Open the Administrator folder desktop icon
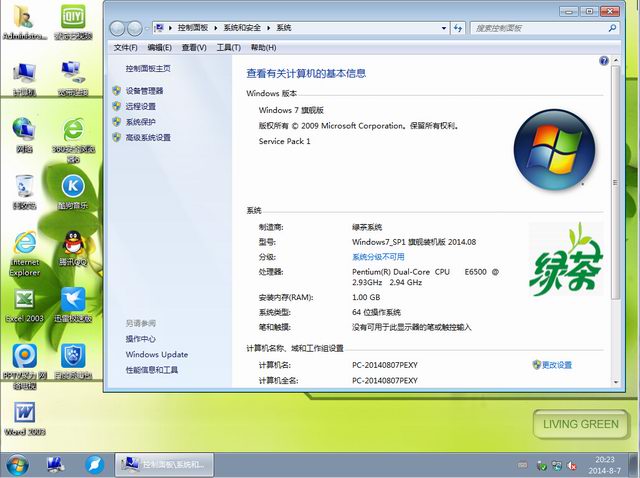 (x=24, y=22)
